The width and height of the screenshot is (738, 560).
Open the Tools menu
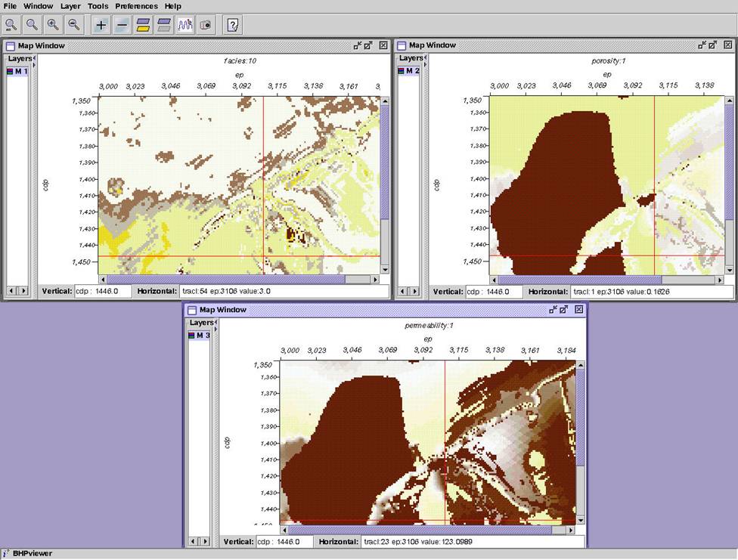(x=98, y=6)
